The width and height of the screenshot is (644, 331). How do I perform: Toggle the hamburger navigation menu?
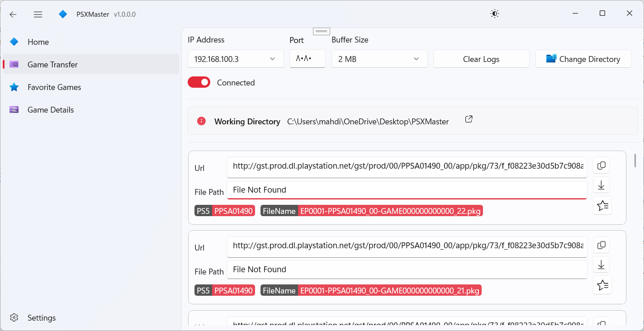pos(38,14)
